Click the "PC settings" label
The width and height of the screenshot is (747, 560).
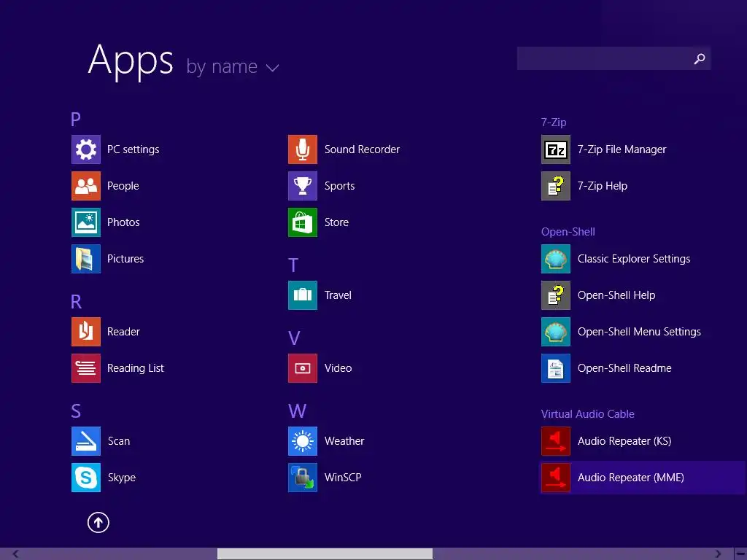click(133, 149)
